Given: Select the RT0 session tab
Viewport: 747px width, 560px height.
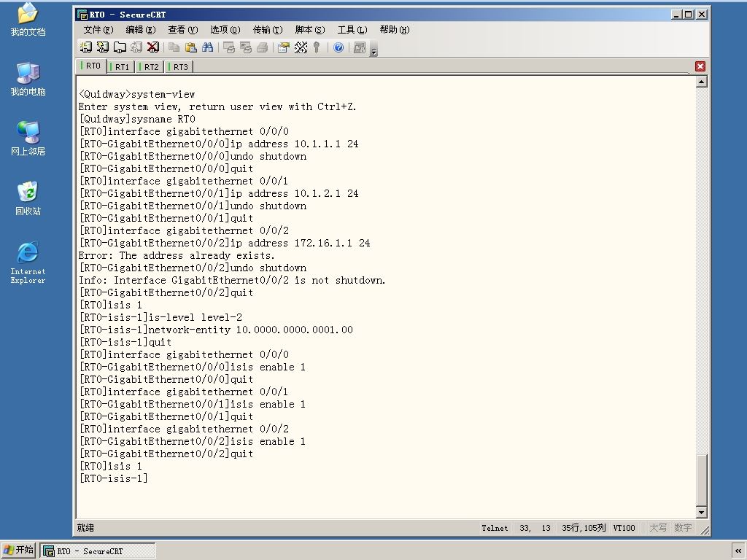Looking at the screenshot, I should click(91, 66).
